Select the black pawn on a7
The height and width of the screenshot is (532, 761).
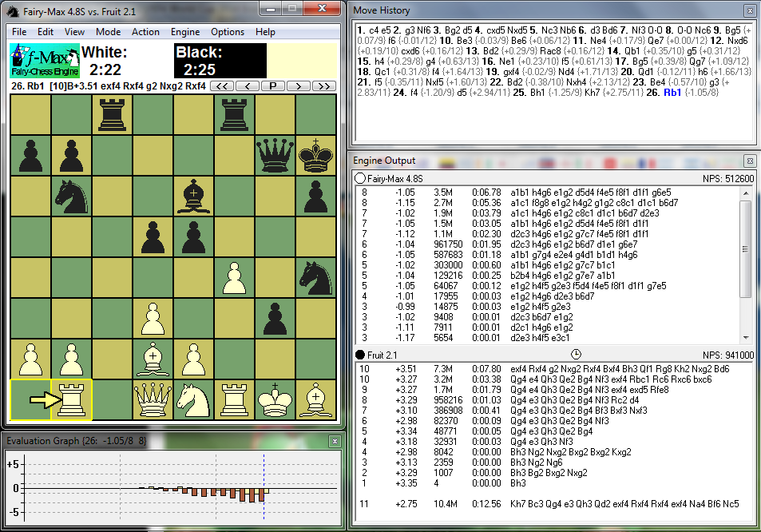click(x=30, y=155)
